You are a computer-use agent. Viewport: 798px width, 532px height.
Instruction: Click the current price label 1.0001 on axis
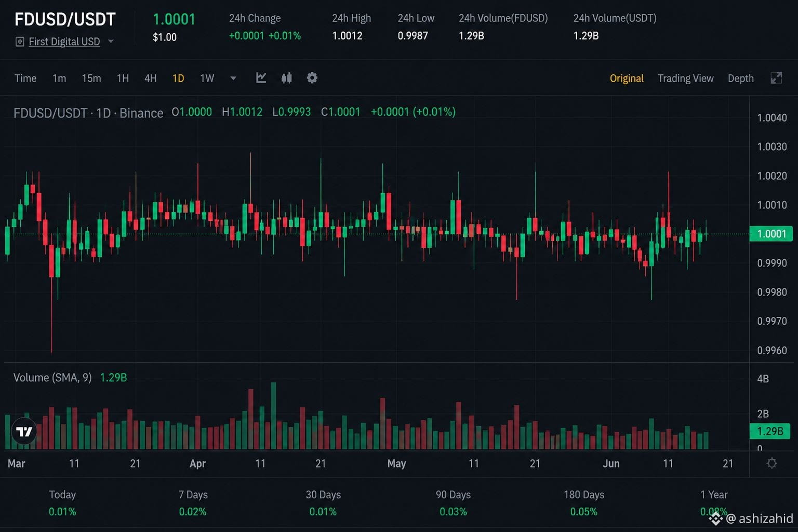(771, 234)
